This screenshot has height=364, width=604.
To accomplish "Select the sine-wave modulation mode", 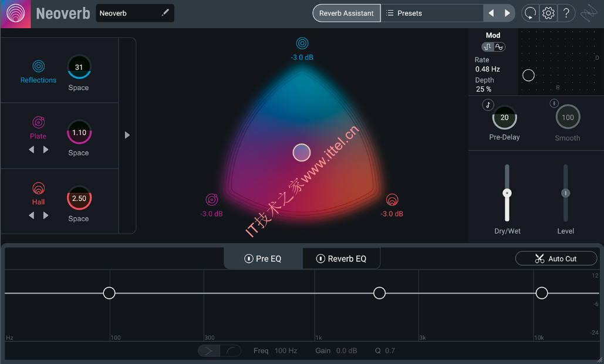I will click(x=499, y=47).
